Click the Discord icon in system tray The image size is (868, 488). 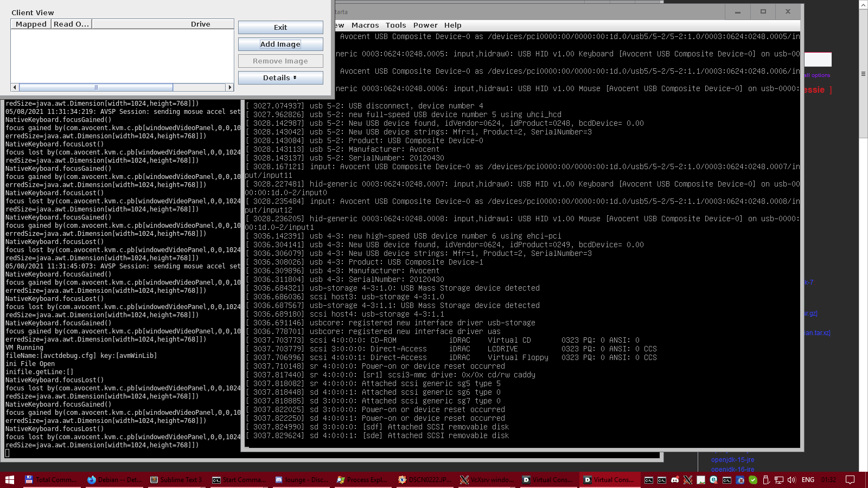675,480
